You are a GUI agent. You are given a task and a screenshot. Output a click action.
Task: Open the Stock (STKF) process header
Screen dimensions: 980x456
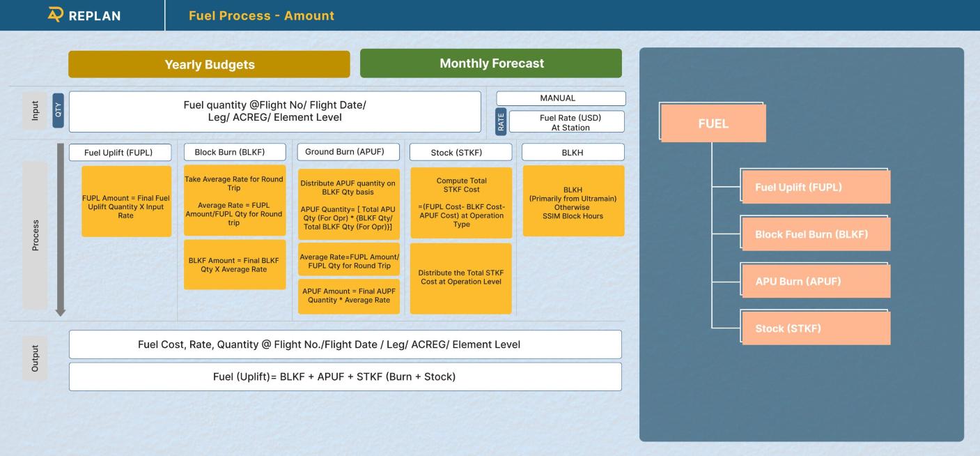click(x=461, y=152)
